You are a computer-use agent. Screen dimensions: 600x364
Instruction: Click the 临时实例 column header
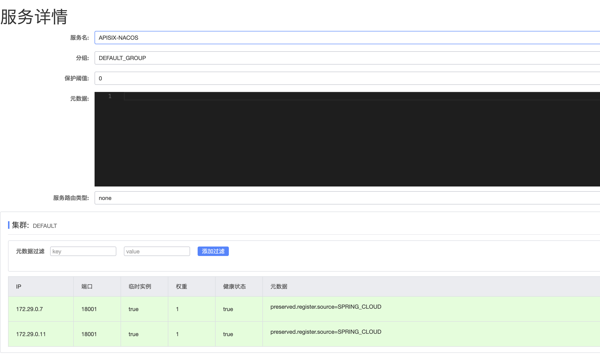tap(140, 286)
